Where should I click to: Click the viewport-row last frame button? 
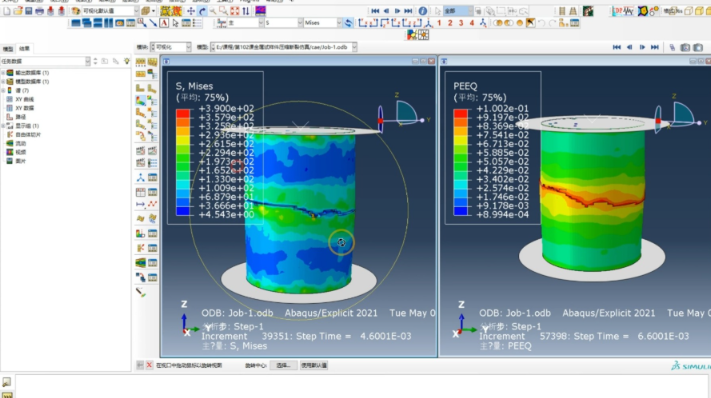[655, 47]
